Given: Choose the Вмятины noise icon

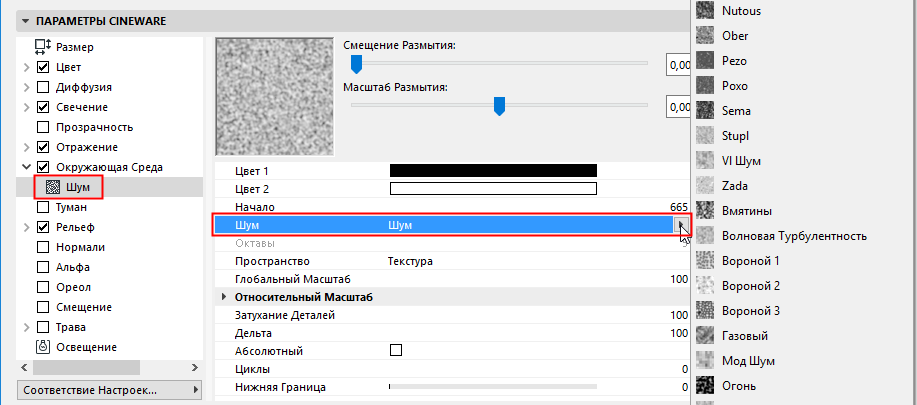Looking at the screenshot, I should (705, 211).
